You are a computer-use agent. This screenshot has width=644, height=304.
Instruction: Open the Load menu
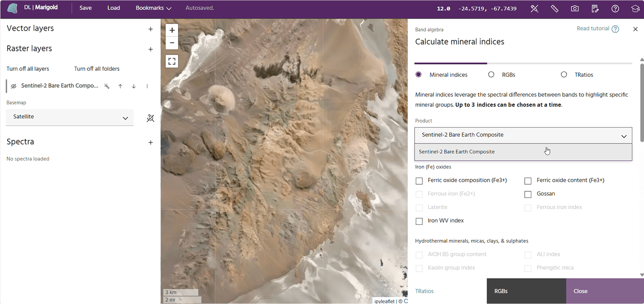coord(114,8)
